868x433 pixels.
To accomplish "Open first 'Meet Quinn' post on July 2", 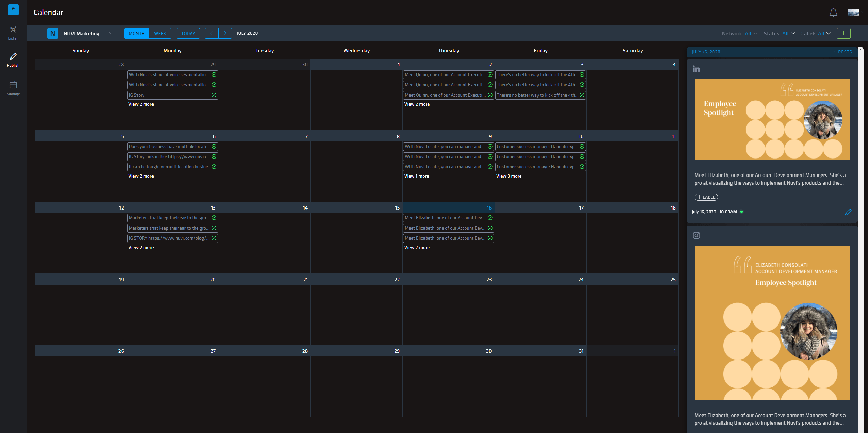I will point(448,75).
